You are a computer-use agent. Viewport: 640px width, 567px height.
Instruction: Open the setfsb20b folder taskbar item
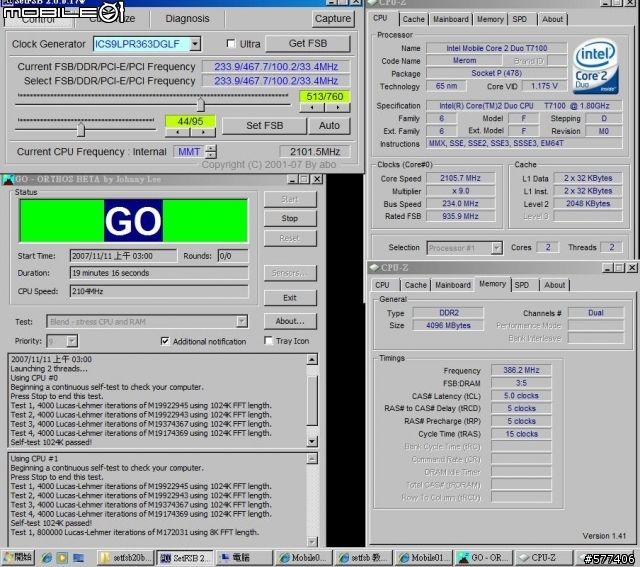(x=126, y=558)
